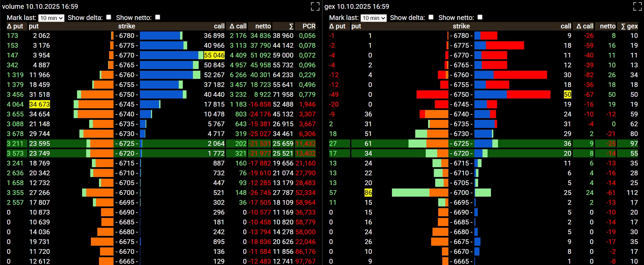Click the put column header in gex panel
This screenshot has width=644, height=265.
click(x=356, y=26)
